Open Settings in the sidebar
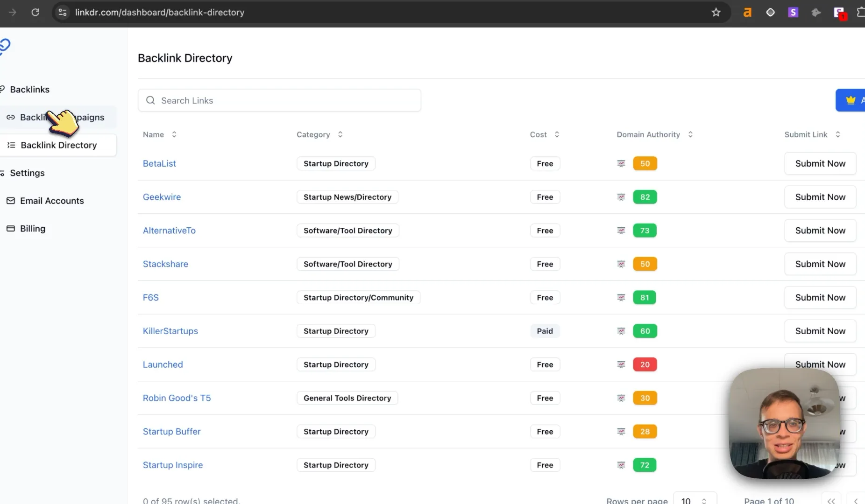865x504 pixels. (27, 173)
